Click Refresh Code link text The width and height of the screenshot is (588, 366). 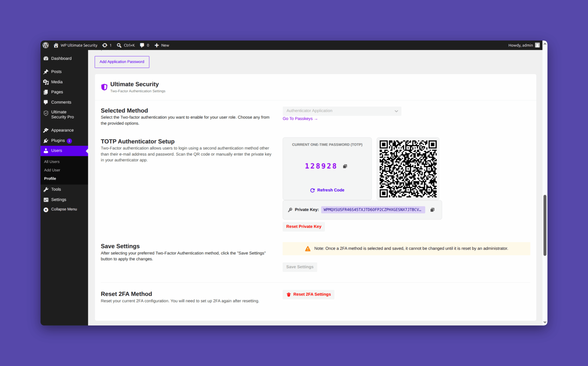click(x=331, y=190)
